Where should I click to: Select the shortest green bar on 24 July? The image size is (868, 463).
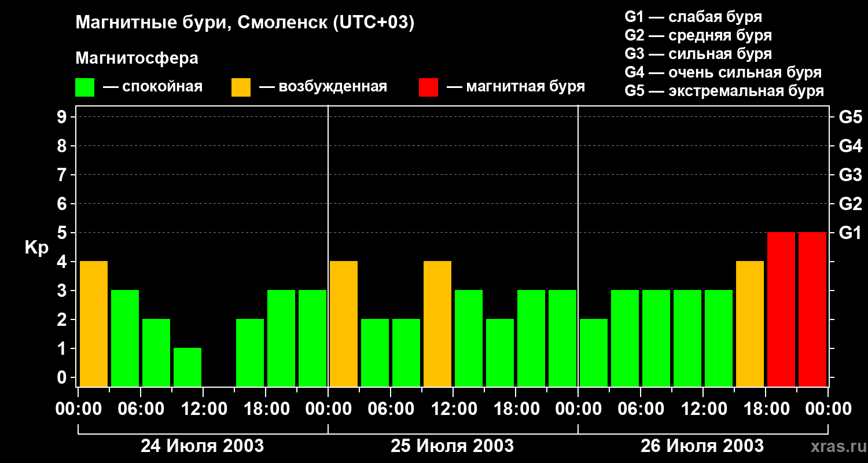click(187, 367)
